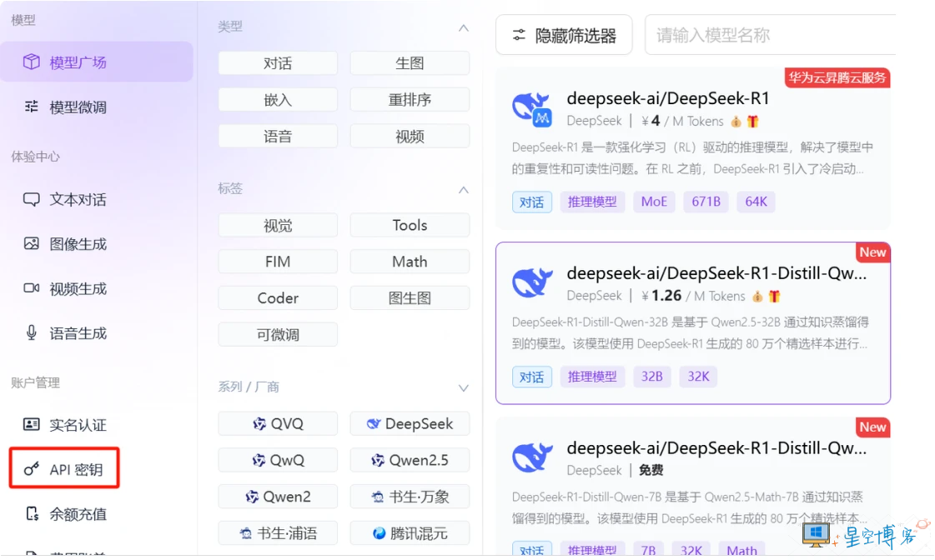Screen dimensions: 935x560
Task: Click the ID card icon beside 实名认证
Action: [x=31, y=424]
